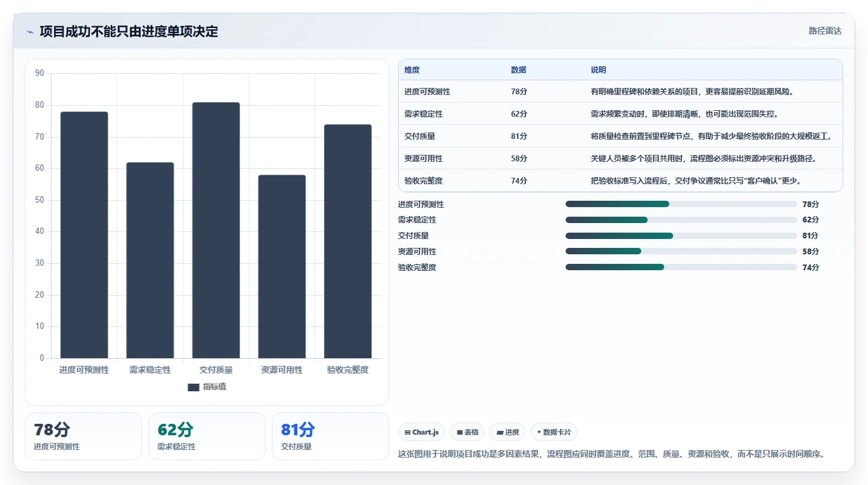Select the 数据卡片 tag chip
The image size is (868, 485).
554,432
